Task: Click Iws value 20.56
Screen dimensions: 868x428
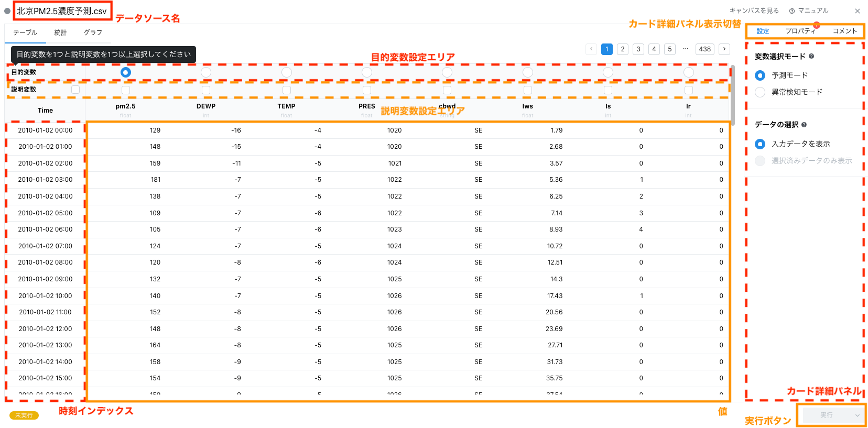Action: coord(555,312)
